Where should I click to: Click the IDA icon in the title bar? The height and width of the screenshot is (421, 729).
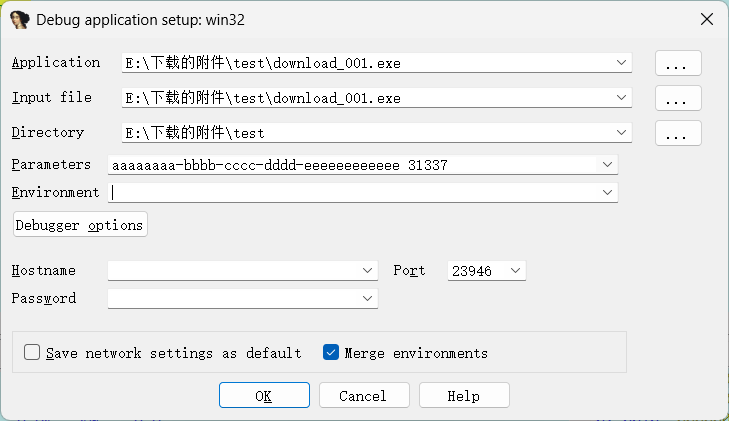(x=20, y=20)
